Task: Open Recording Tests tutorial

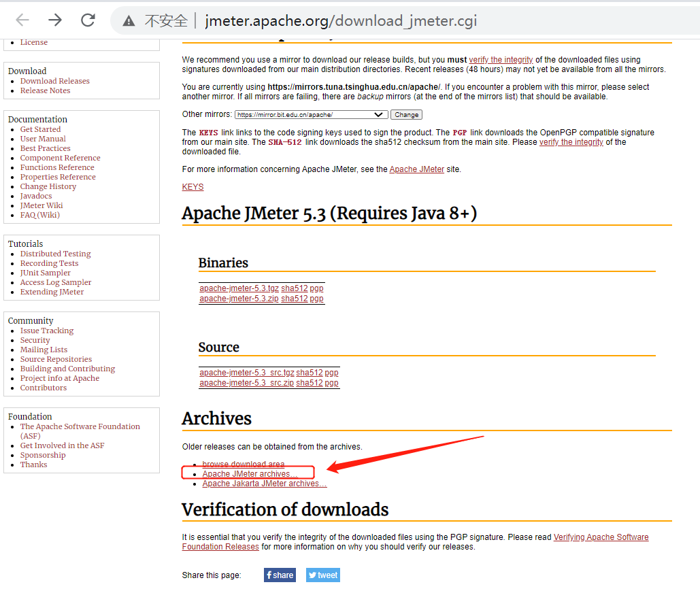Action: coord(49,263)
